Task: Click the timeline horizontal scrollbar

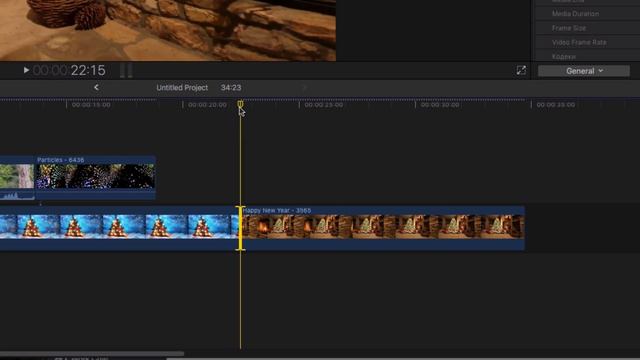Action: 92,354
